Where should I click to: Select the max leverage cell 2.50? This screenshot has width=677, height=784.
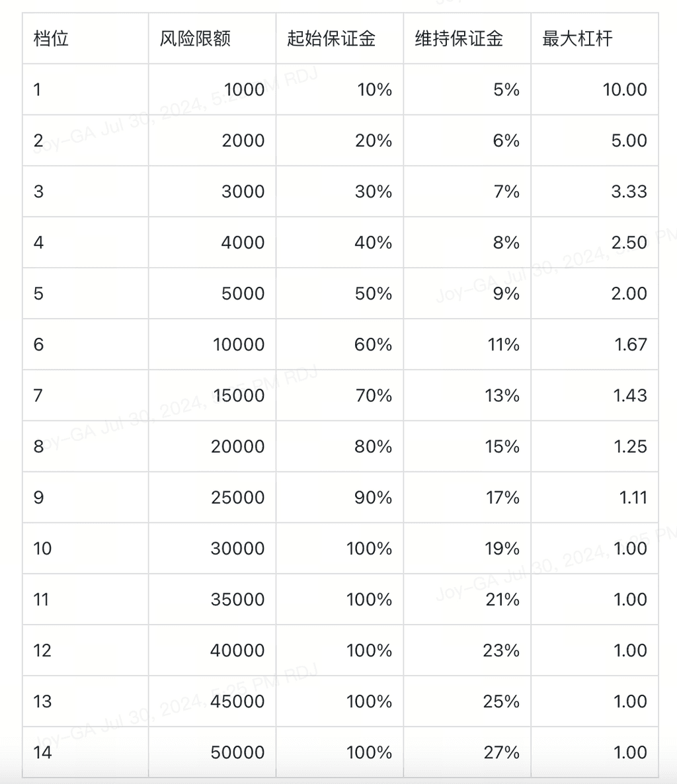[629, 243]
